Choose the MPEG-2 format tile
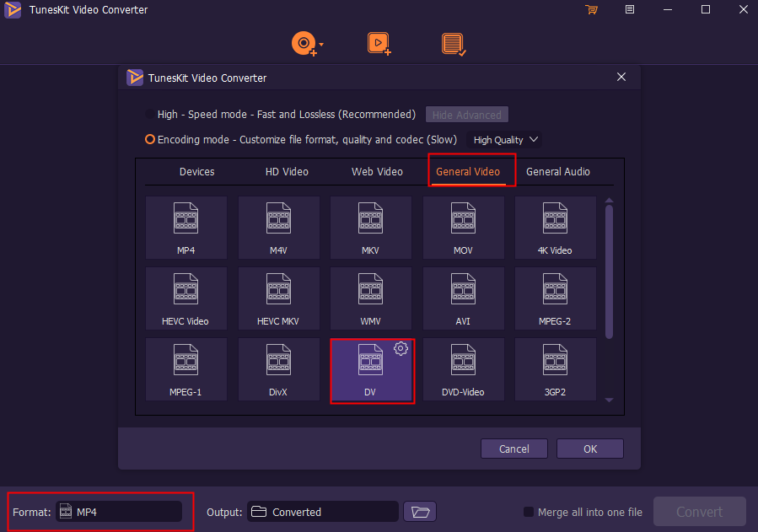The height and width of the screenshot is (532, 758). [555, 298]
